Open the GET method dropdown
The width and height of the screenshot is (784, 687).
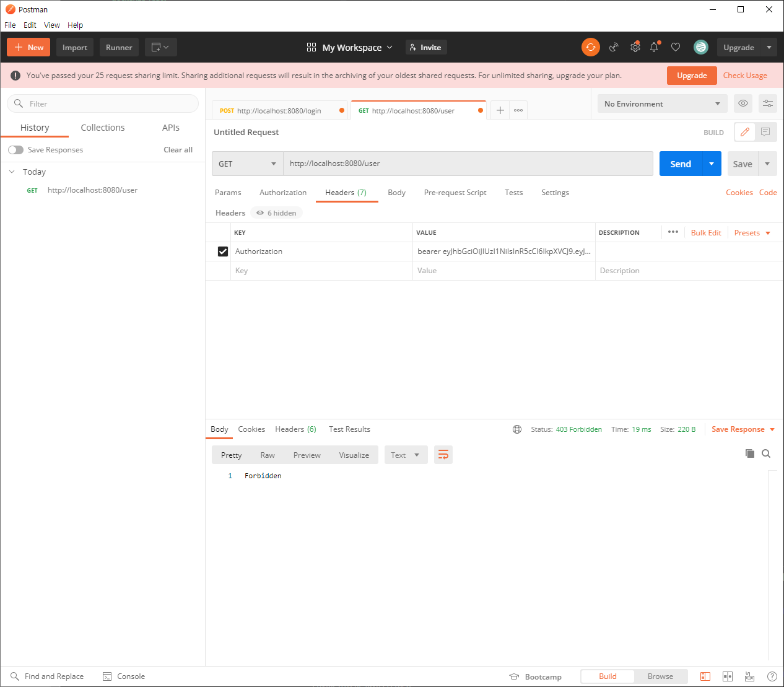(247, 164)
